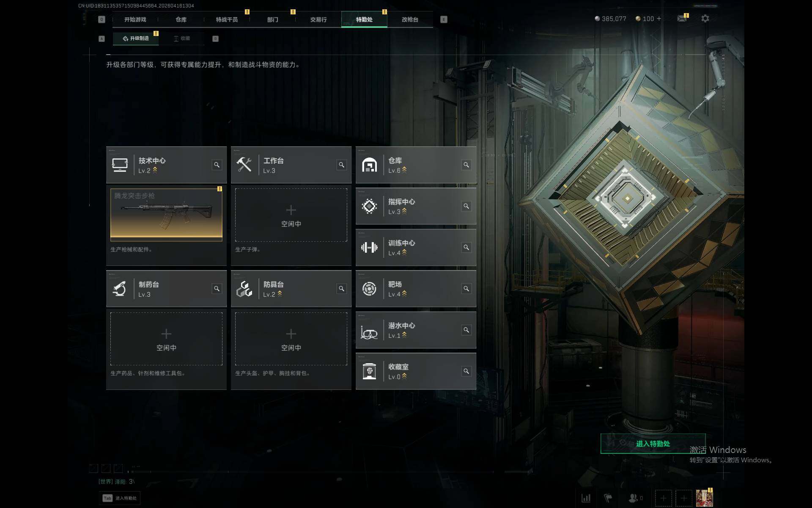This screenshot has height=508, width=812.
Task: Open the 仓库 top navigation tab
Action: pyautogui.click(x=181, y=19)
